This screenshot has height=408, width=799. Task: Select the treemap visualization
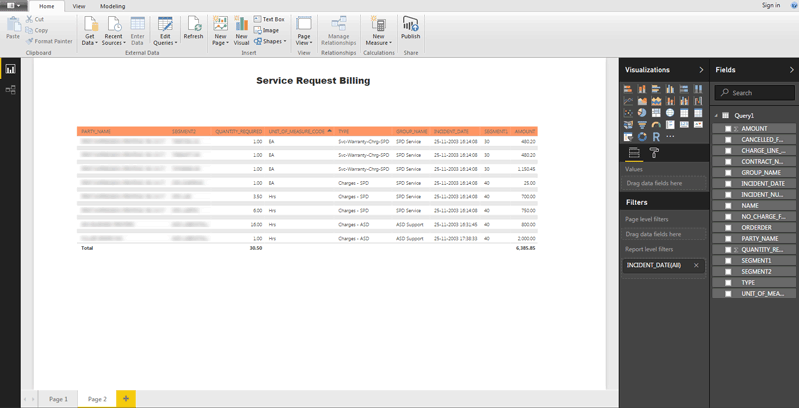(x=656, y=113)
